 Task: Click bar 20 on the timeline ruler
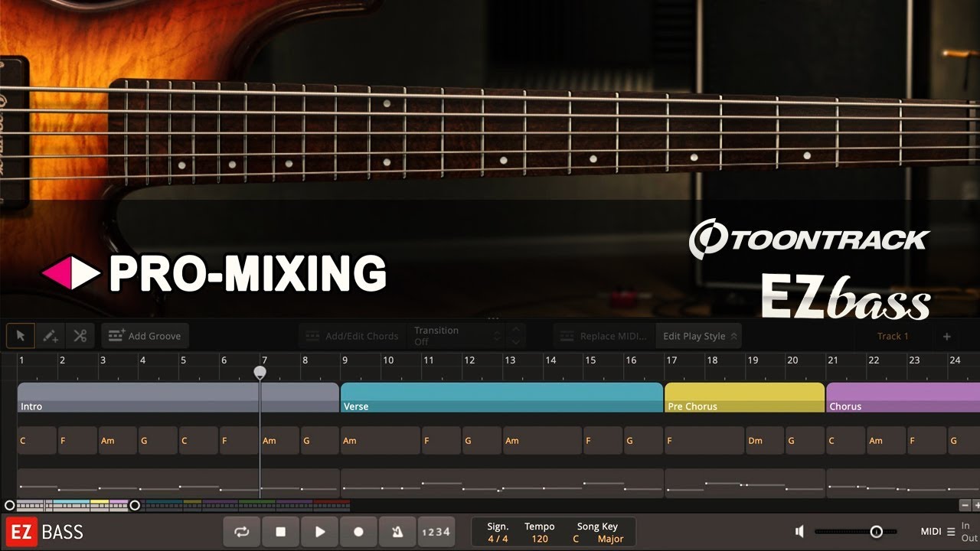point(792,360)
